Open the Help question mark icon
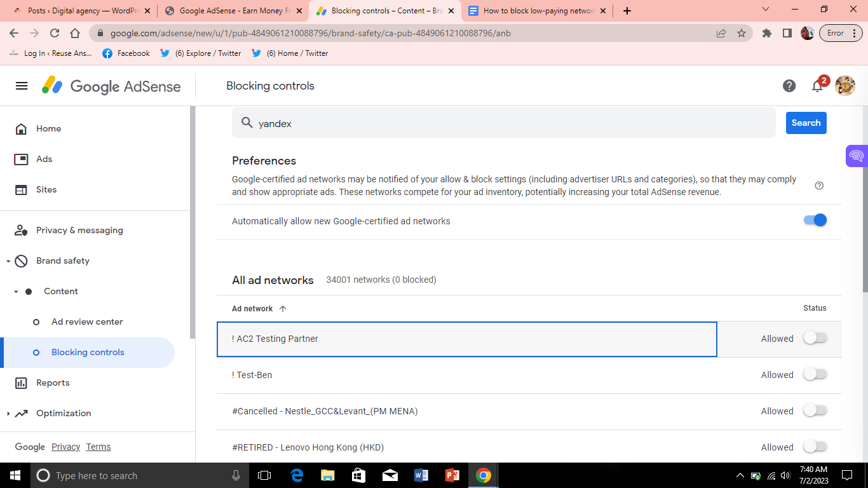The width and height of the screenshot is (868, 488). 789,86
